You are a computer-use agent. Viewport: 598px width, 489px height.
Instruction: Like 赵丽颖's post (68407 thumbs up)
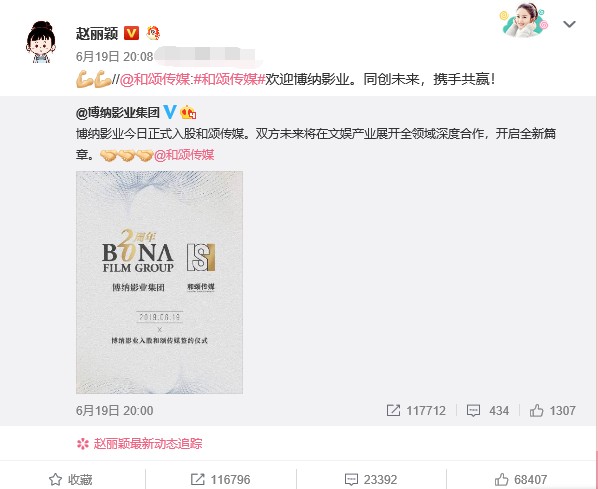[521, 479]
